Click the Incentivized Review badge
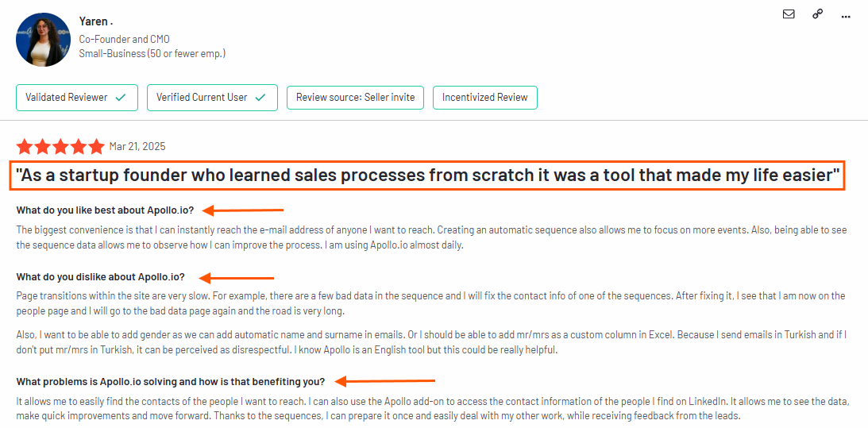Image resolution: width=868 pixels, height=428 pixels. click(x=484, y=98)
